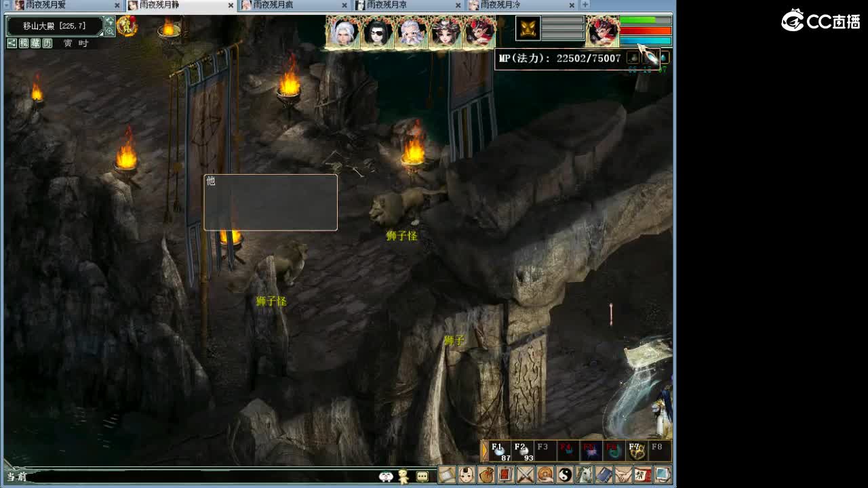Screen dimensions: 868x488
Task: Open the scroll icon in bottom toolbar
Action: click(x=447, y=474)
